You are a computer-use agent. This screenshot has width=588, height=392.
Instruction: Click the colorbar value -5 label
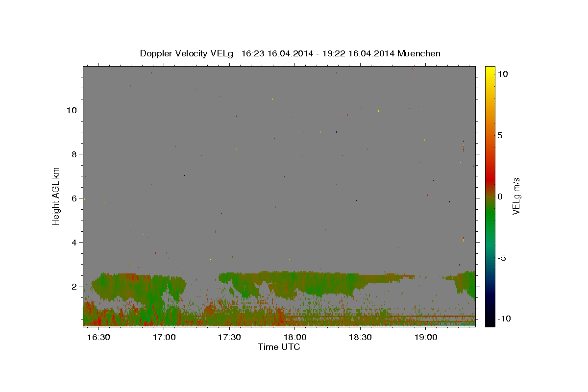pyautogui.click(x=502, y=258)
